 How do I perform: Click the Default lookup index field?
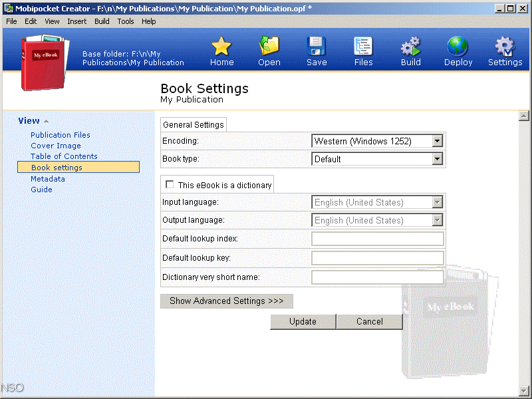(x=377, y=239)
